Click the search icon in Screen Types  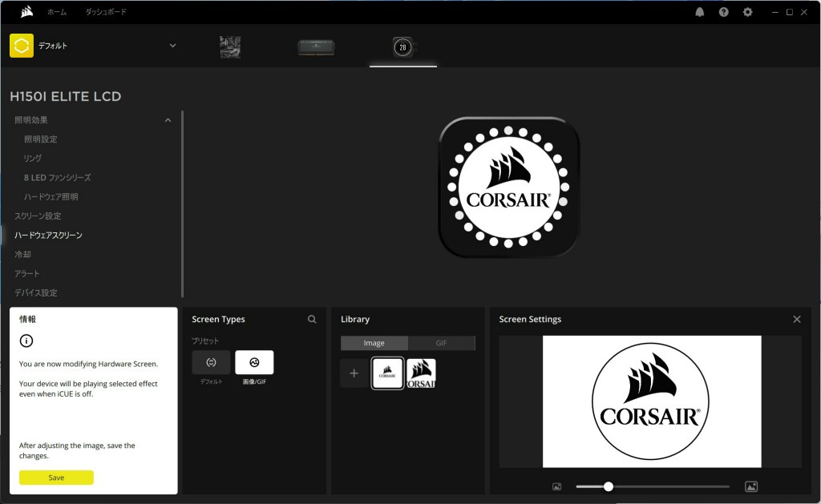click(312, 319)
